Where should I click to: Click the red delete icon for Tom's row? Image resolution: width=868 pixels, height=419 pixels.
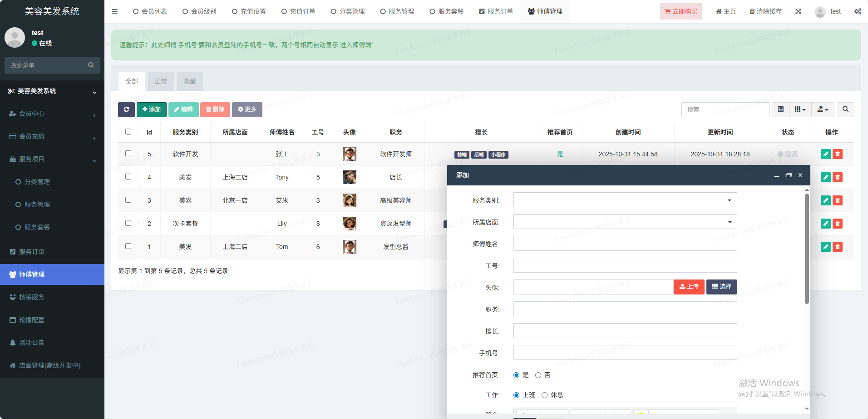[x=838, y=247]
